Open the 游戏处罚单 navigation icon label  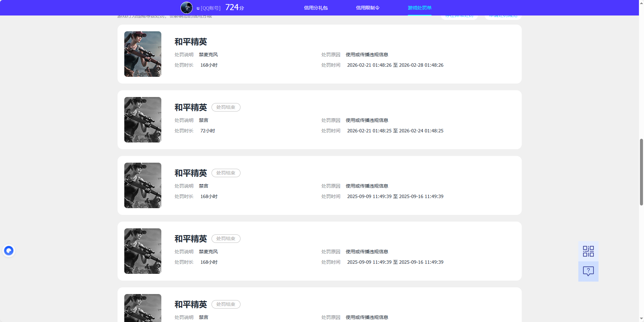419,7
